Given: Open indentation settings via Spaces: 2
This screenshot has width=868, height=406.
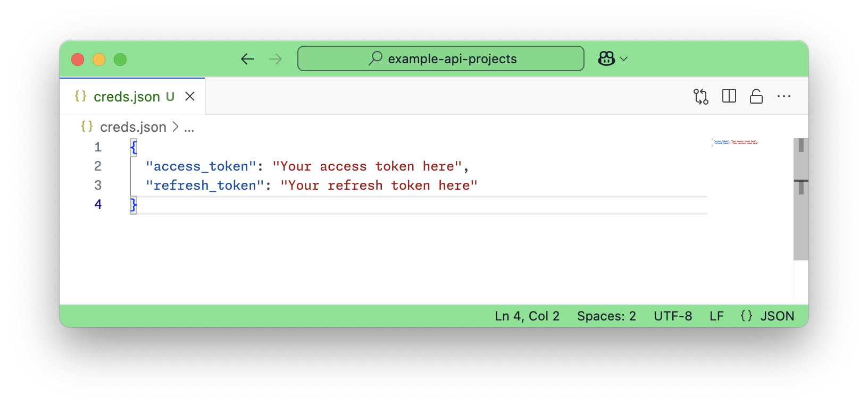Looking at the screenshot, I should click(606, 316).
